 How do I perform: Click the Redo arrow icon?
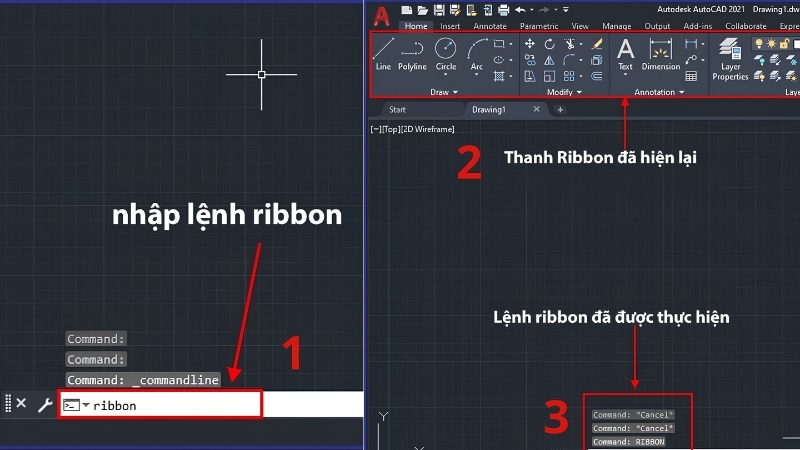(x=544, y=10)
